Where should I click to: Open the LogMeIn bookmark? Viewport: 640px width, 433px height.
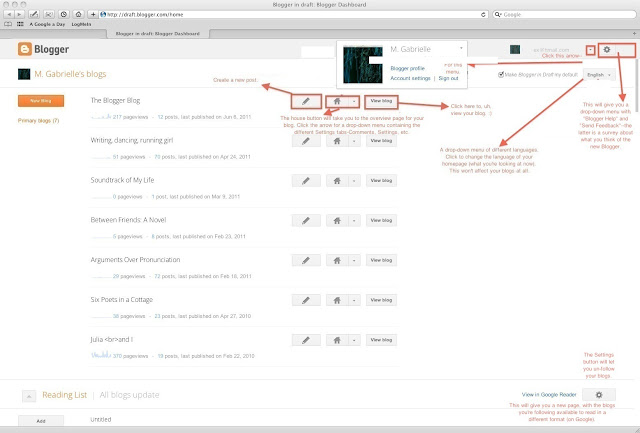tap(81, 24)
